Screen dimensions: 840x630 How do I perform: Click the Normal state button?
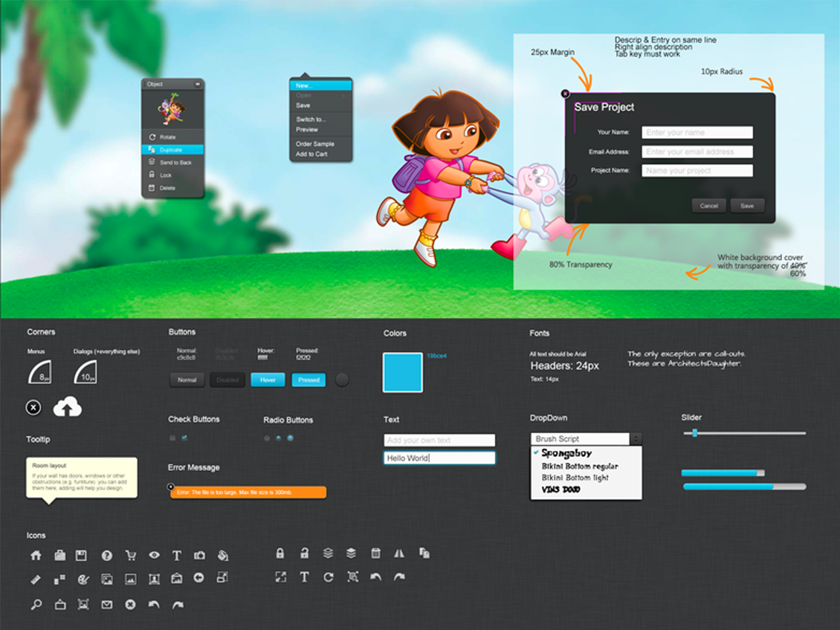tap(187, 380)
